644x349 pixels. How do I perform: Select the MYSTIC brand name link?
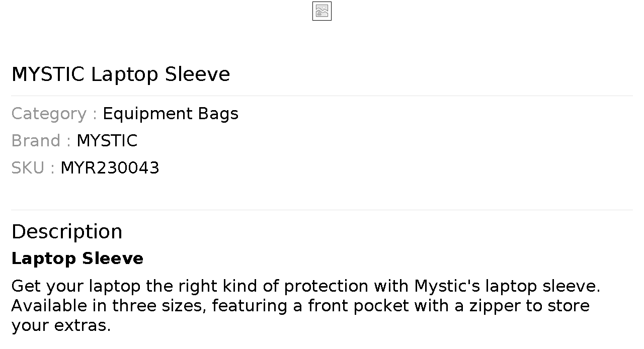[x=107, y=141]
